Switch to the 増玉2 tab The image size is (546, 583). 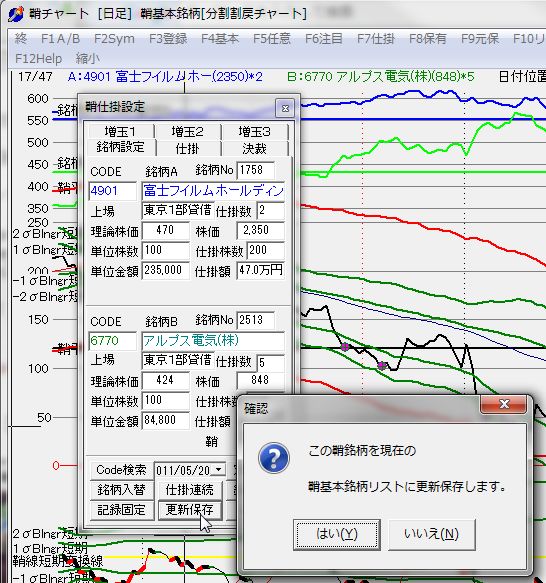(x=187, y=132)
